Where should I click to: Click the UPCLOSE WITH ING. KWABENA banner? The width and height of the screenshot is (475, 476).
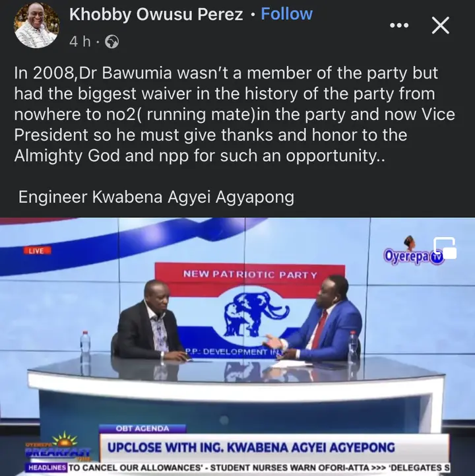pyautogui.click(x=274, y=448)
